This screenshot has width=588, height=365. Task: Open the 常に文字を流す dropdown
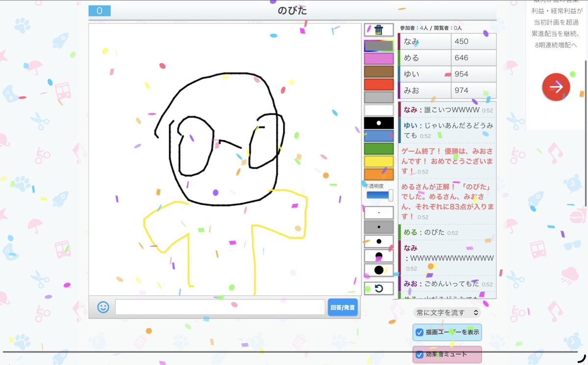(x=447, y=313)
